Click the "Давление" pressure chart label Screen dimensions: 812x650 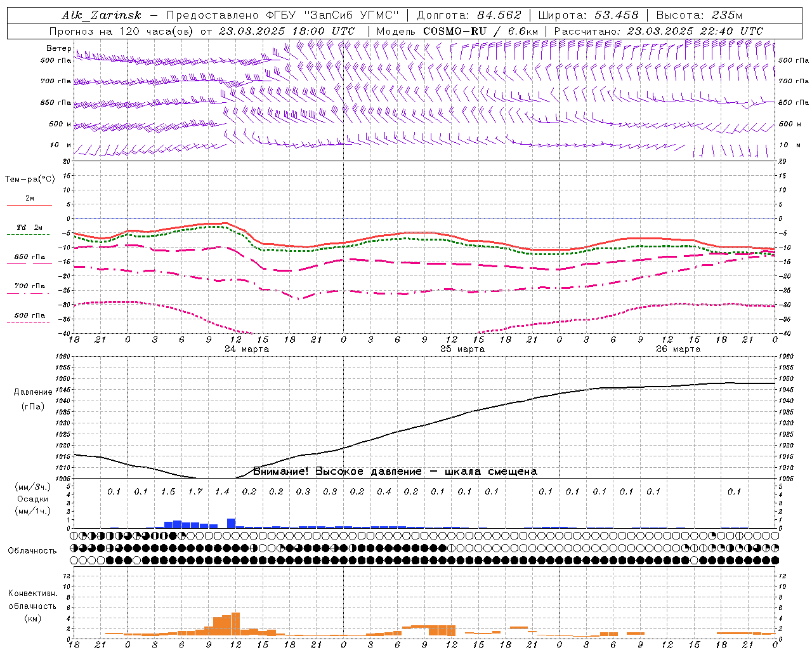pos(33,392)
